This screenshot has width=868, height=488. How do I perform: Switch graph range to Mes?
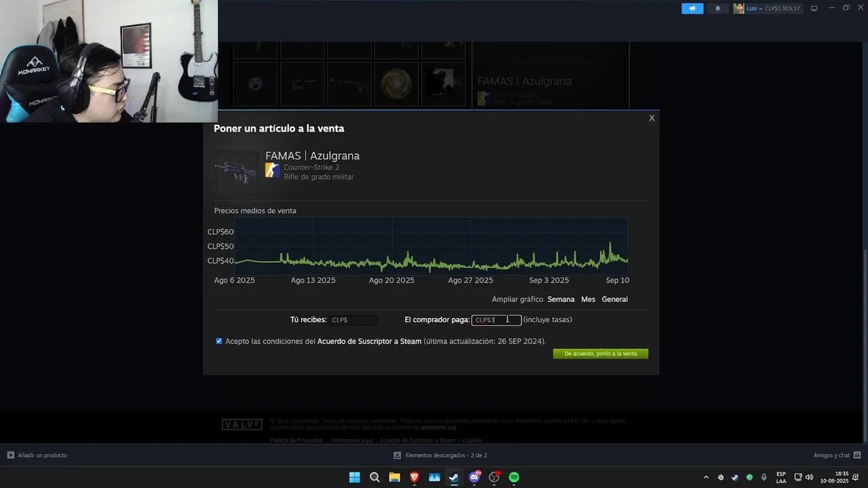[x=588, y=299]
